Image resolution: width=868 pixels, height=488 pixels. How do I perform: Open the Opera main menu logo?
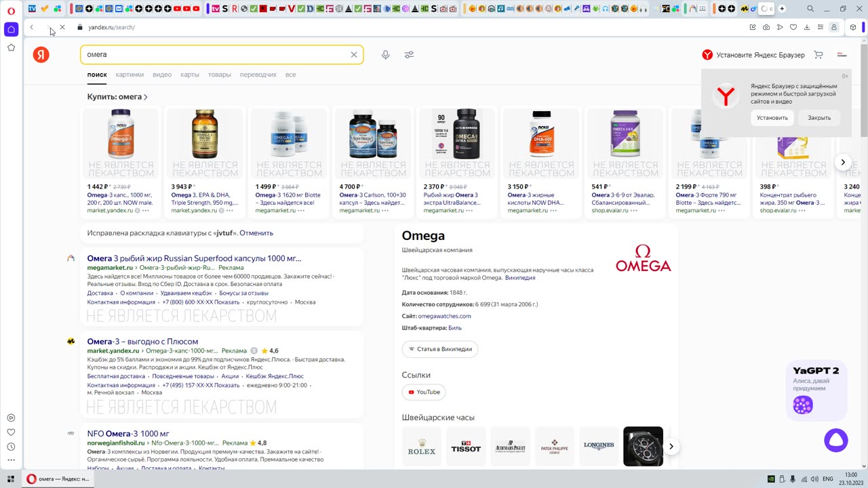[11, 10]
